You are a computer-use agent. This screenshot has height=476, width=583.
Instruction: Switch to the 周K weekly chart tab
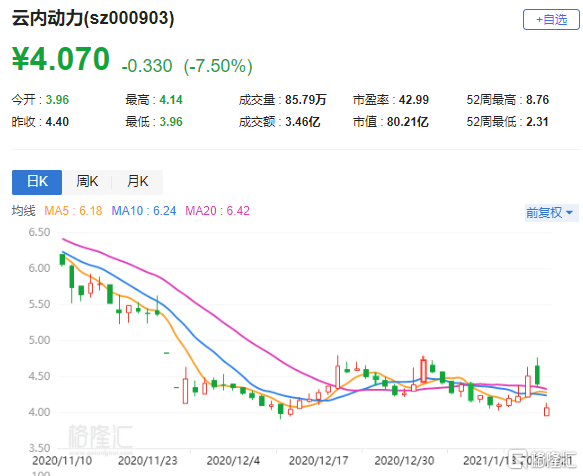[87, 182]
